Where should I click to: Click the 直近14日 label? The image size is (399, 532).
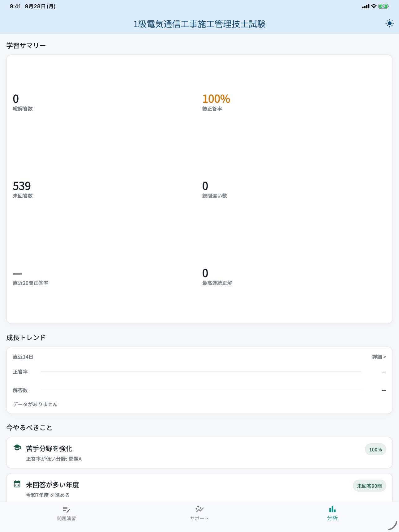[23, 357]
